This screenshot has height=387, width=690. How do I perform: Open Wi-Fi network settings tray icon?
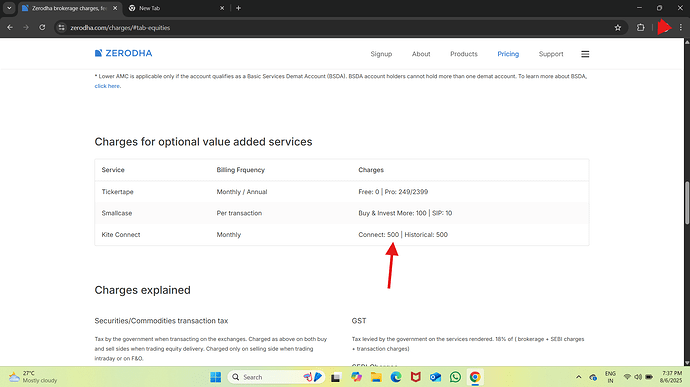tap(627, 377)
